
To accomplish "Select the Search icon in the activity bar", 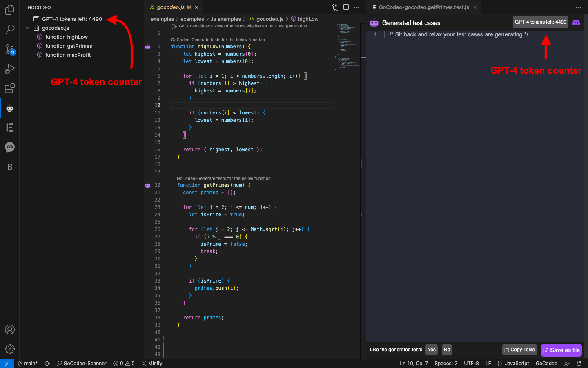I will point(9,29).
